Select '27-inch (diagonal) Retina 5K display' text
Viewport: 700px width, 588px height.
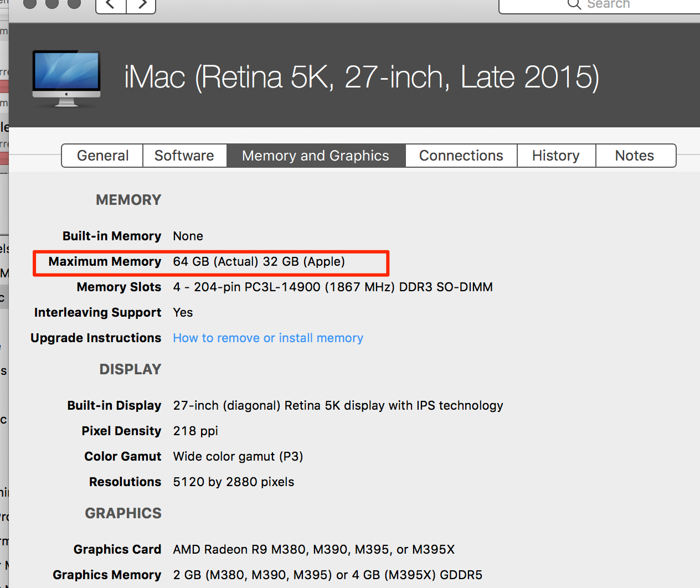coord(280,405)
